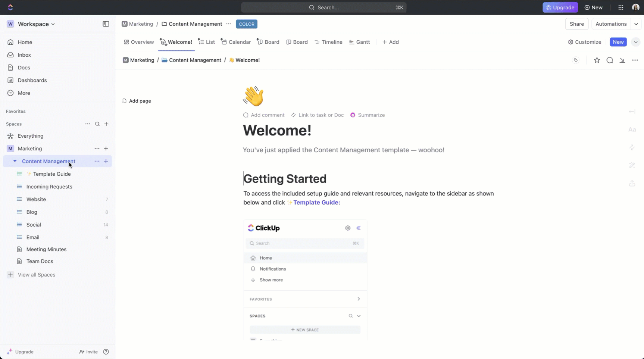Open the tag icon next to doc tools
The image size is (644, 359).
click(576, 60)
